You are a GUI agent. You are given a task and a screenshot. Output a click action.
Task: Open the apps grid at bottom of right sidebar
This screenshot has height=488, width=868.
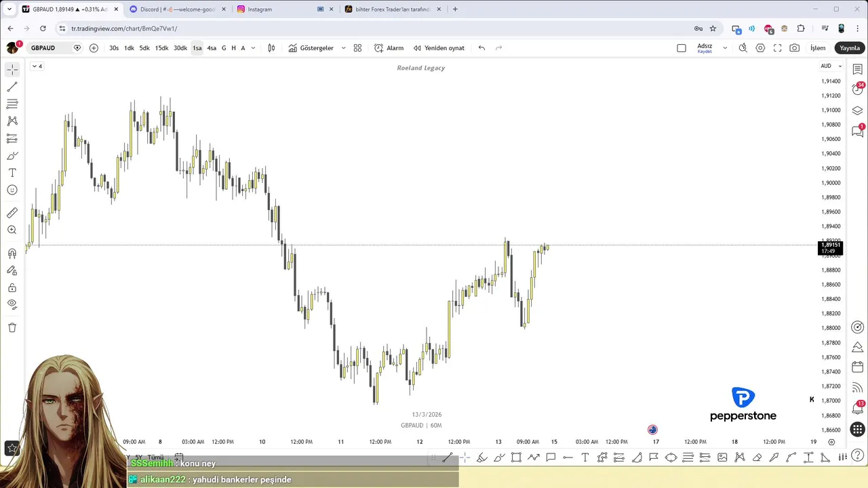(858, 430)
